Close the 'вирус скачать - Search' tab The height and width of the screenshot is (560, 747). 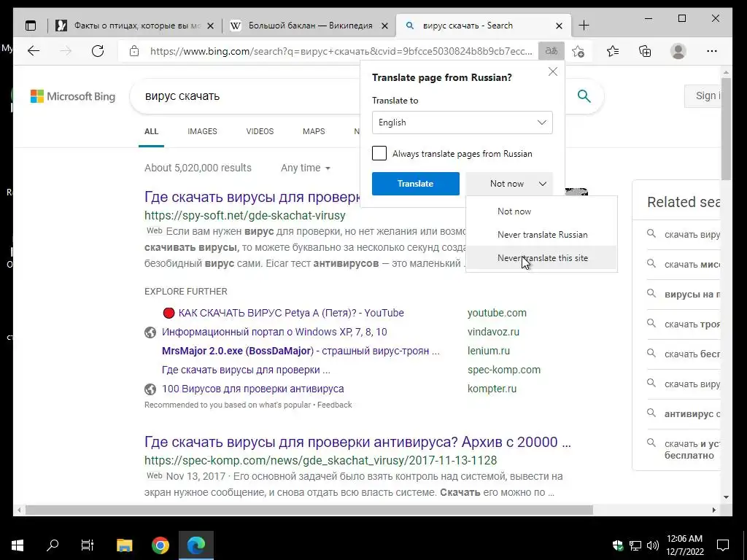pyautogui.click(x=560, y=26)
